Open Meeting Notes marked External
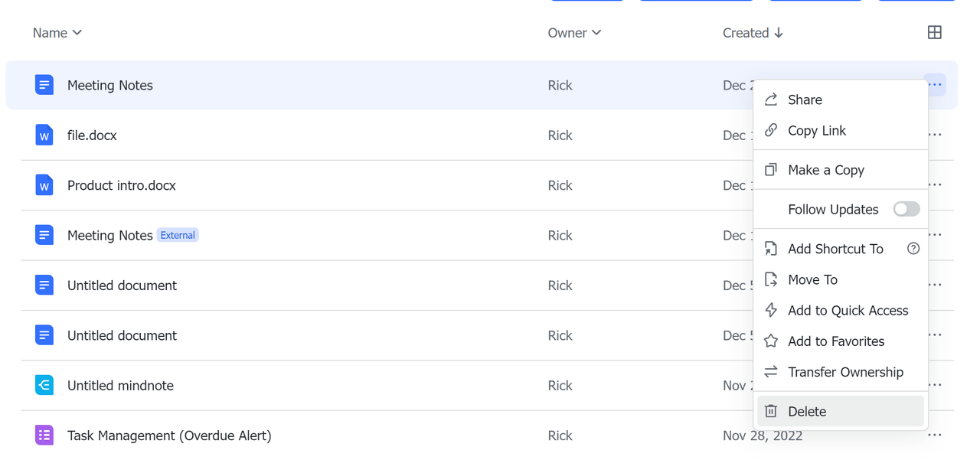The height and width of the screenshot is (460, 980). click(109, 236)
